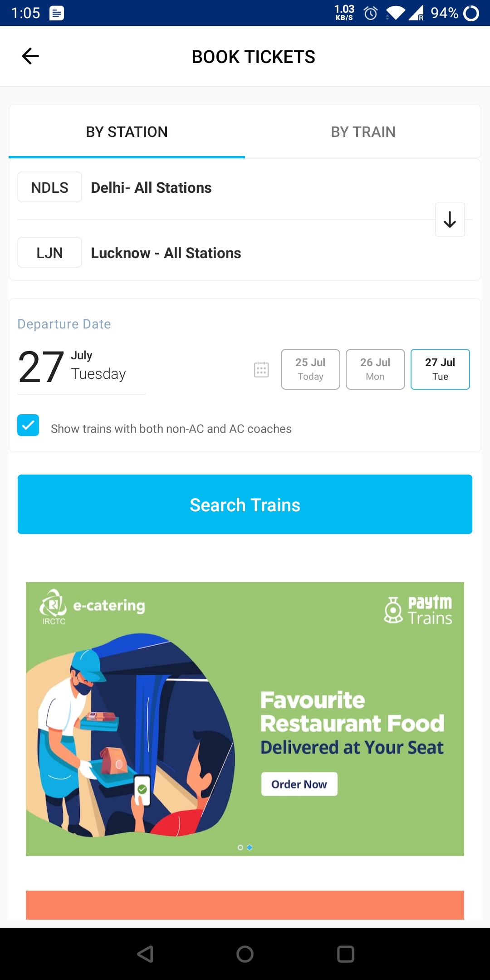Swap source and destination stations
This screenshot has height=980, width=490.
pos(450,220)
